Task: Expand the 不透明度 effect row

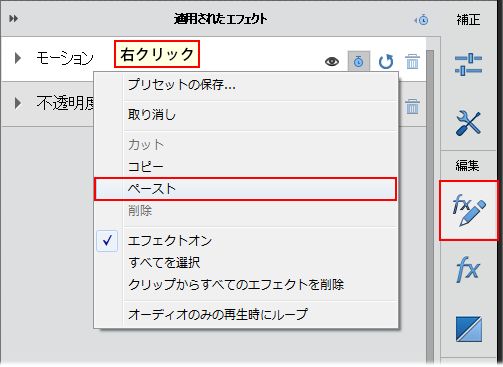Action: point(18,103)
